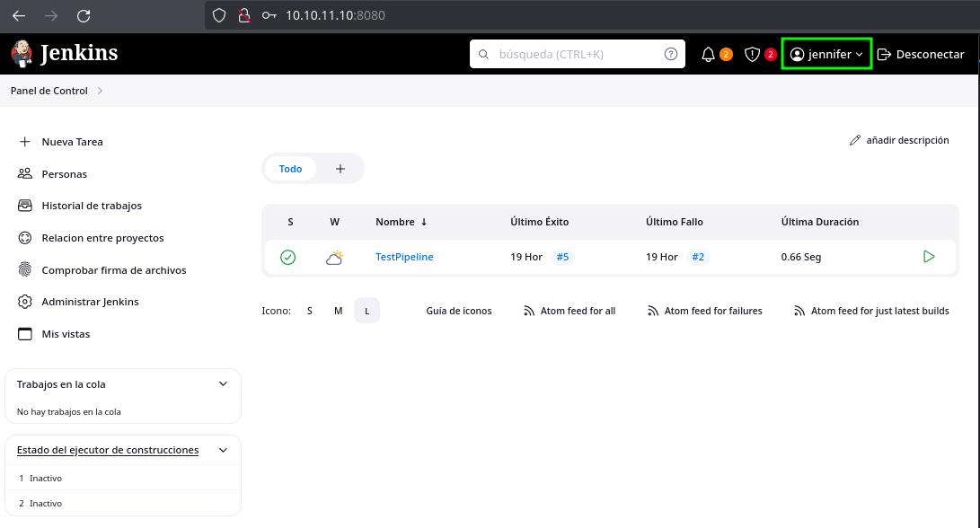Collapse Trabajos en la cola panel
Screen dimensions: 980x528
tap(223, 383)
